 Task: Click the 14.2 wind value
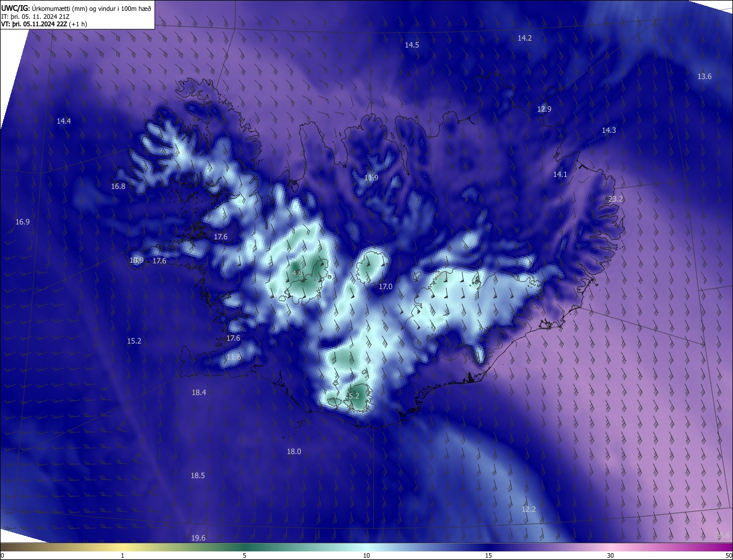click(x=525, y=38)
